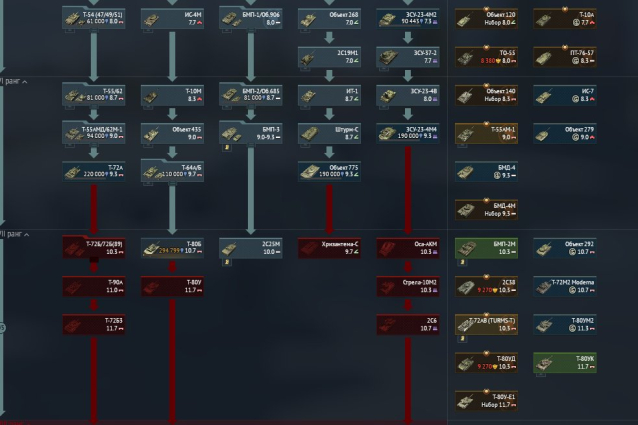Select the Т-72А tank
638x425 pixels.
[x=94, y=172]
